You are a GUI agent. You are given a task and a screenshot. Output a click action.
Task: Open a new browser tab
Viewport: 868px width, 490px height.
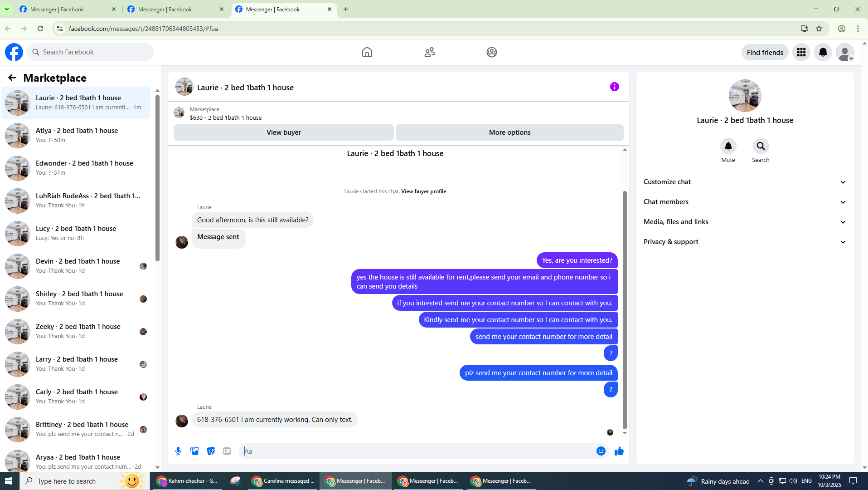pos(346,9)
